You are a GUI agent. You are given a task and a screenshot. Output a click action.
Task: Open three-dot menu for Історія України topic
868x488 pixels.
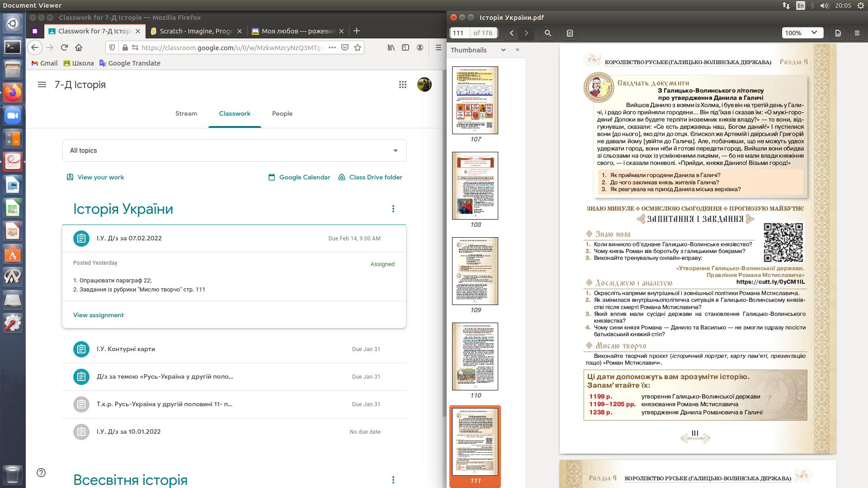[393, 209]
